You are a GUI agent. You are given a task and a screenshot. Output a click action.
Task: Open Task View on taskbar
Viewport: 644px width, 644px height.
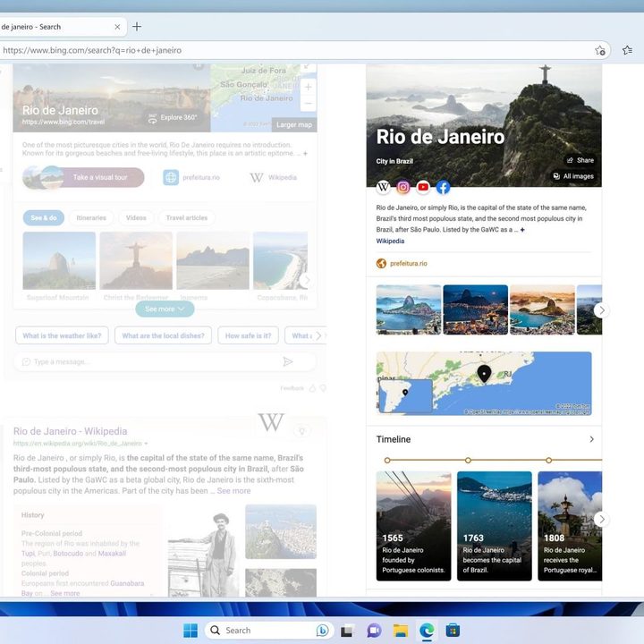pyautogui.click(x=347, y=631)
